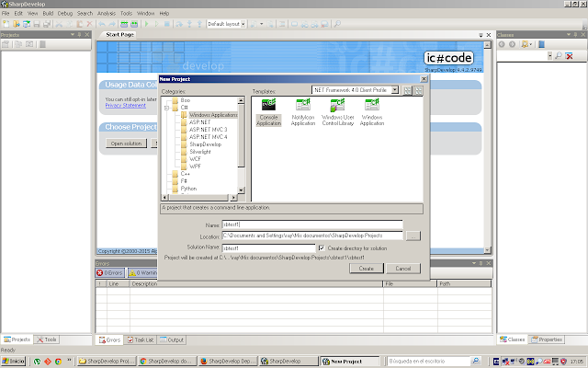The width and height of the screenshot is (588, 368).
Task: Click Save toolbar icon
Action: pyautogui.click(x=37, y=24)
